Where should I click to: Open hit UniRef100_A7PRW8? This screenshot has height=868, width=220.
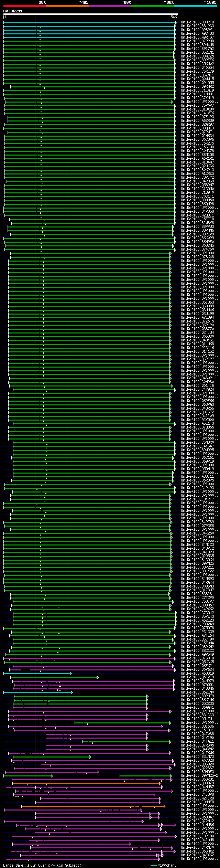pyautogui.click(x=197, y=41)
